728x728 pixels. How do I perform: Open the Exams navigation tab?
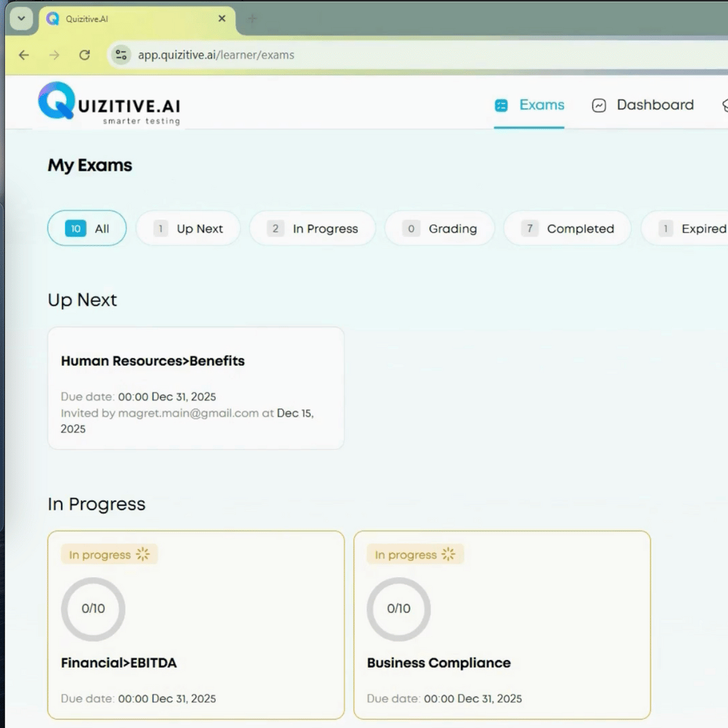529,105
